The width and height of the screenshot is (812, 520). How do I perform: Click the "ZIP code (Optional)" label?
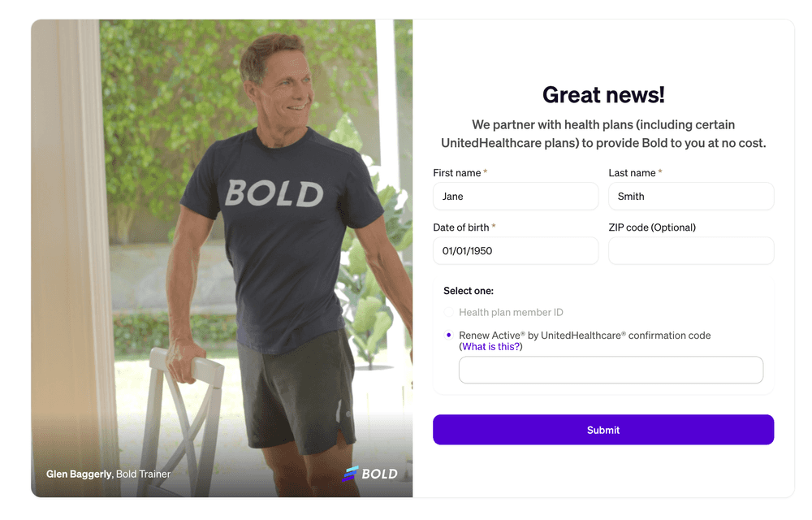click(652, 227)
